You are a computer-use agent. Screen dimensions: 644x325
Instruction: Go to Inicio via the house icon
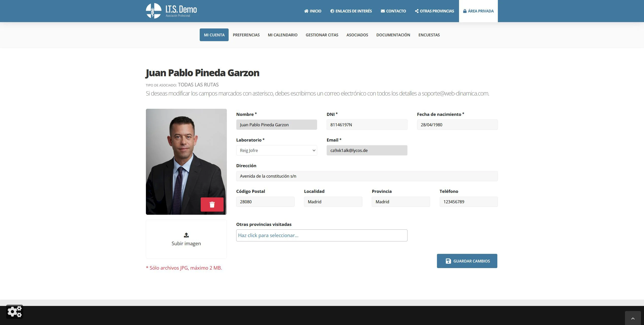click(x=306, y=11)
